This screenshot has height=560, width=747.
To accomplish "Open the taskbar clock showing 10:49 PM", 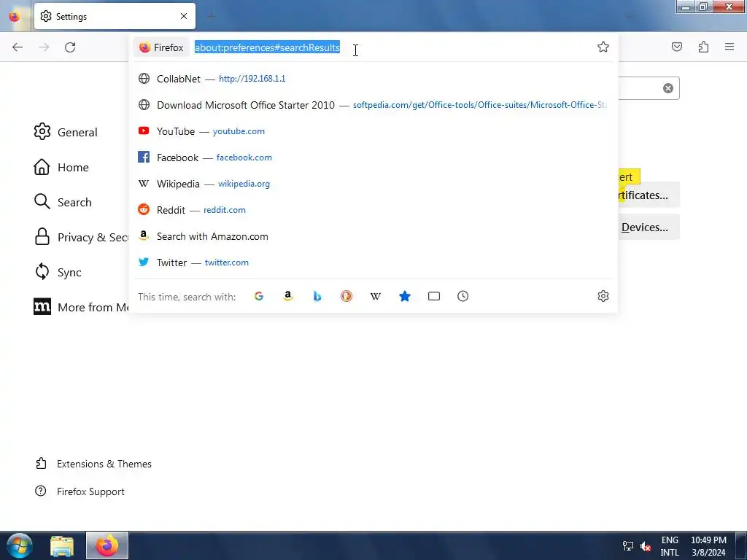I will [x=709, y=545].
